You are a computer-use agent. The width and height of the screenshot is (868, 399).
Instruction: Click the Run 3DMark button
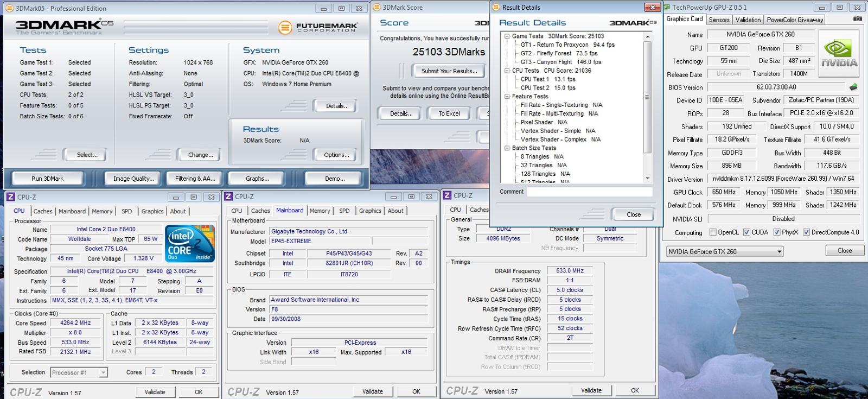(48, 179)
